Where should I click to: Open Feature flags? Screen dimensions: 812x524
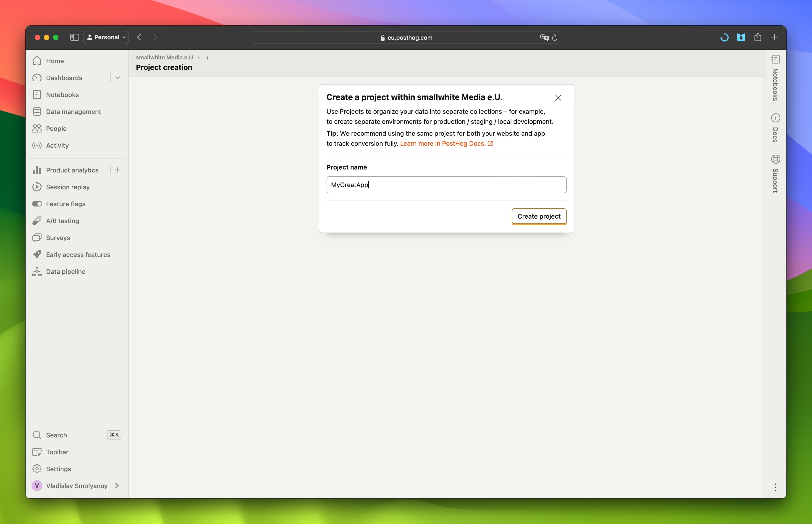click(x=77, y=204)
